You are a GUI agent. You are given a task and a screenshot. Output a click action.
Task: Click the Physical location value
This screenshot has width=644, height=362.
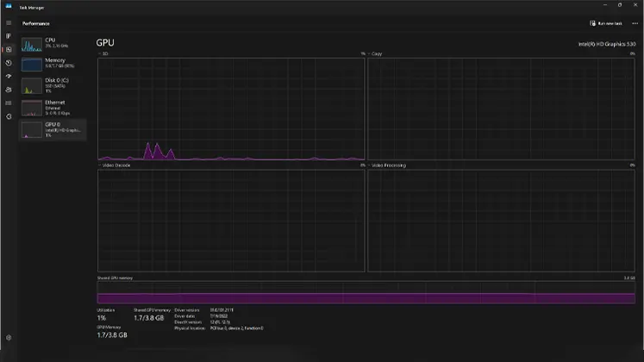pos(236,328)
